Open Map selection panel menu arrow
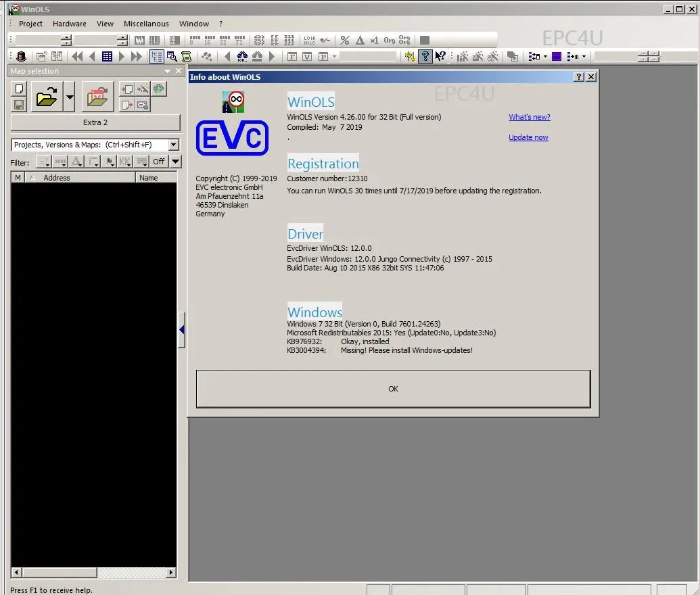 [x=168, y=71]
